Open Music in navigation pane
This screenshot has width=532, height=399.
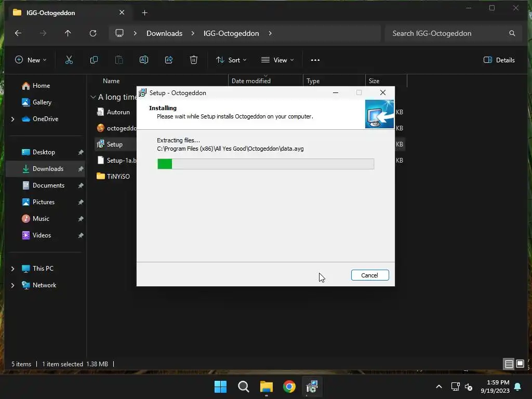coord(41,219)
